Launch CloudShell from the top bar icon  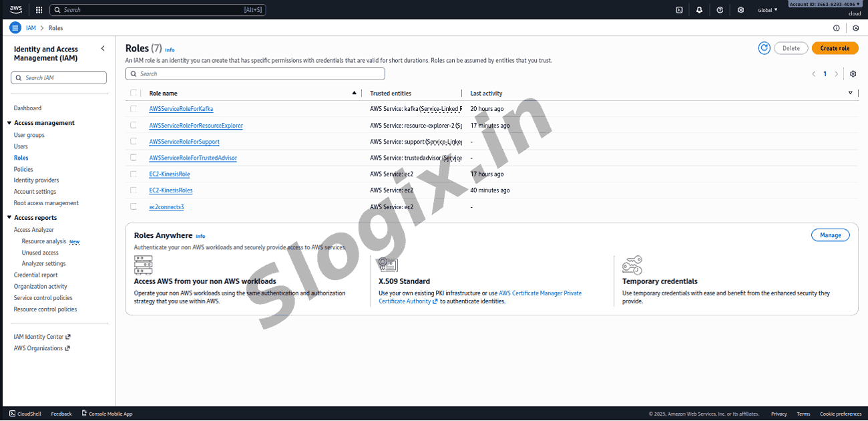(x=679, y=10)
